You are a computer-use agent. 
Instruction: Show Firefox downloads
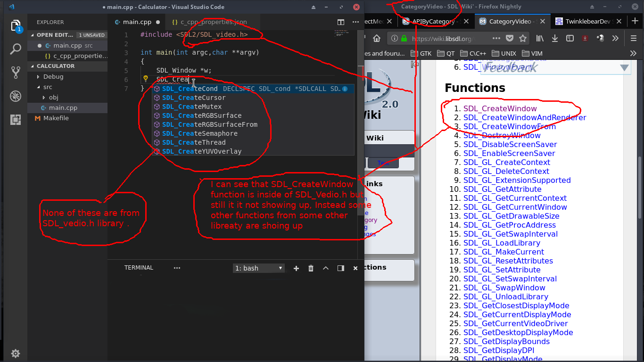(555, 38)
